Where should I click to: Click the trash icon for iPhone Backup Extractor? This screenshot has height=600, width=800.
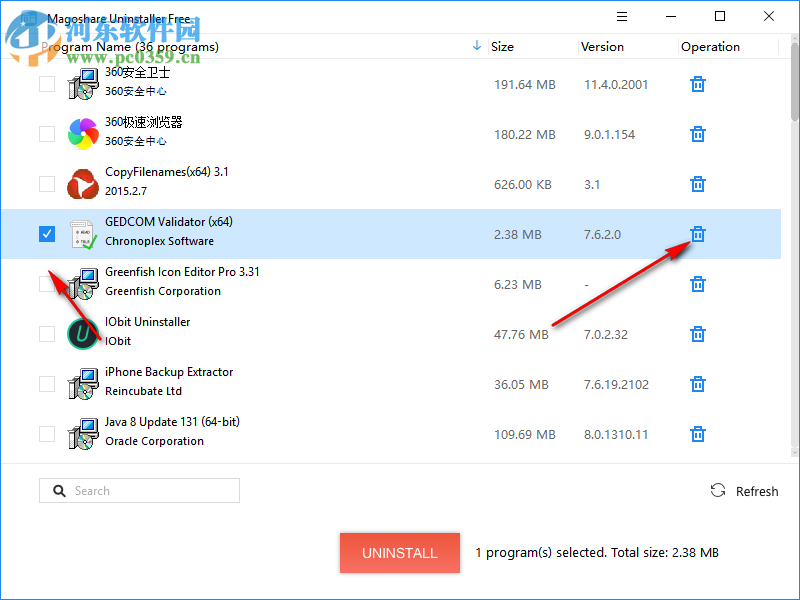point(697,384)
